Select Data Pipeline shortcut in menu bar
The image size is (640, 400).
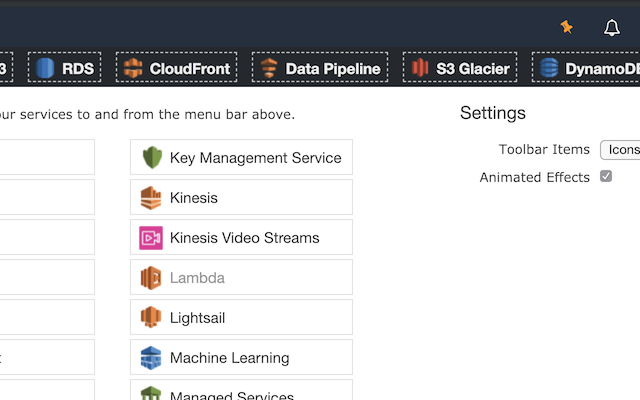320,67
